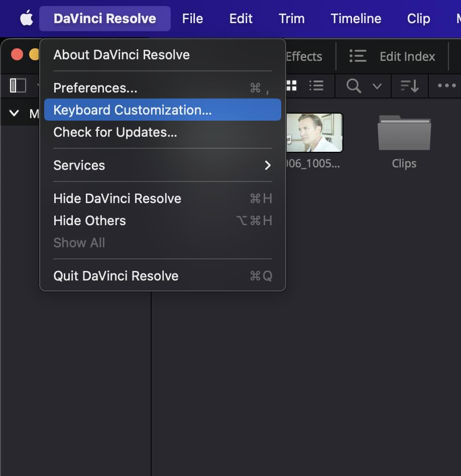Screen dimensions: 461x476
Task: Open the media pool sort options
Action: (410, 86)
